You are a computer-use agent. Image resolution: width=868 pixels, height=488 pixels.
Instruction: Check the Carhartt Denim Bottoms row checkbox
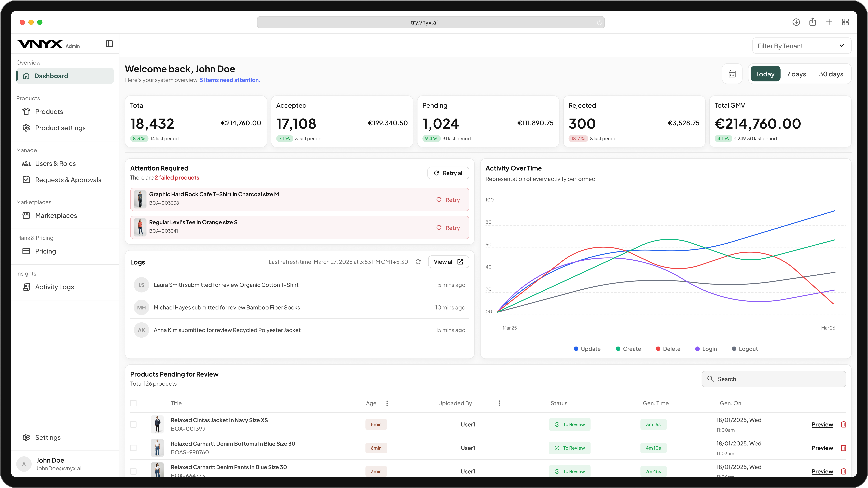(x=133, y=448)
